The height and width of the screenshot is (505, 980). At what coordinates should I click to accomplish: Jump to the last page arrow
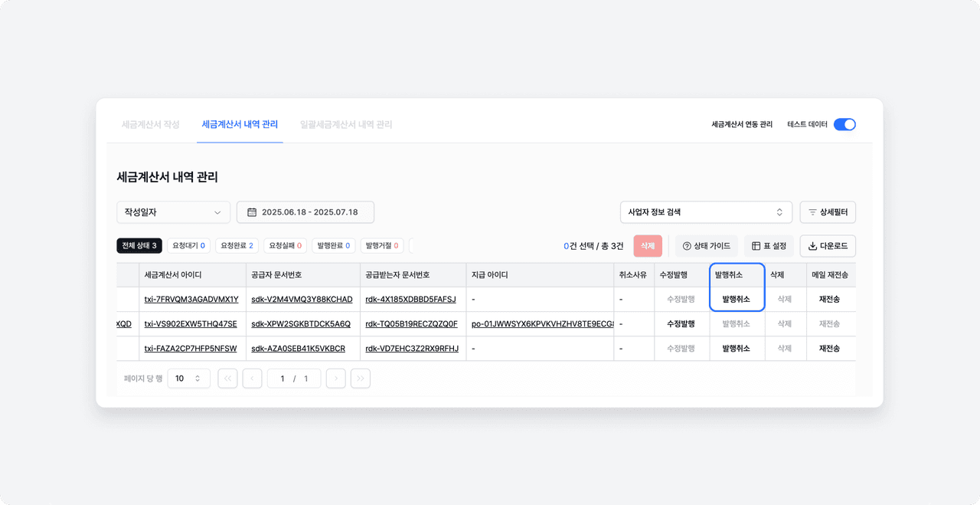[360, 379]
